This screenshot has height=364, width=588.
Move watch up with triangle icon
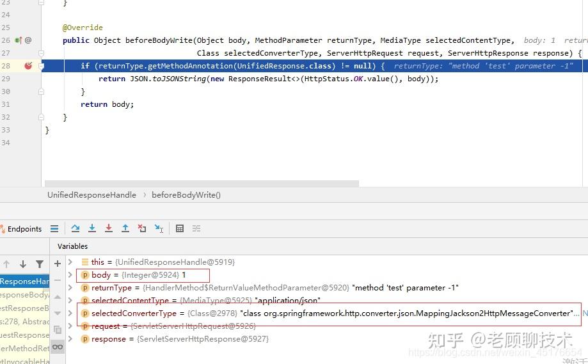point(58,297)
